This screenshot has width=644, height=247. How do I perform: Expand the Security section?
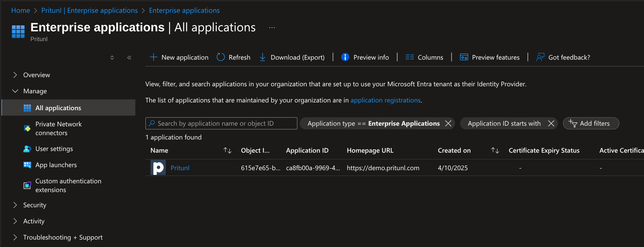15,205
